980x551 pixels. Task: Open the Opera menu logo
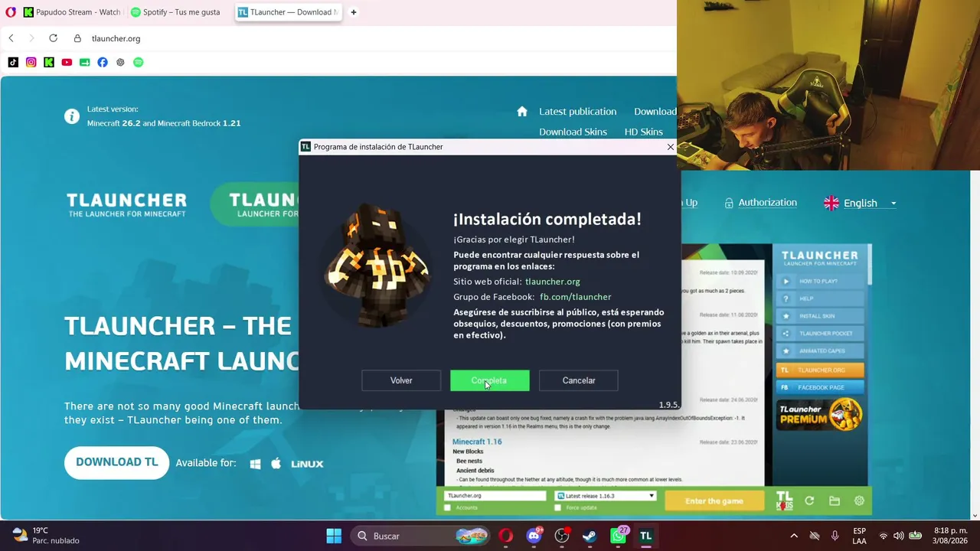[x=11, y=12]
